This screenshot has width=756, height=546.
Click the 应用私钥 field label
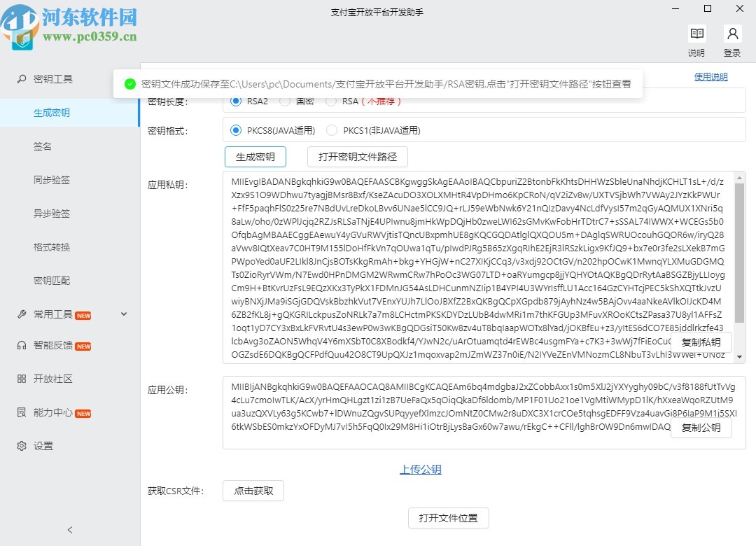click(168, 185)
